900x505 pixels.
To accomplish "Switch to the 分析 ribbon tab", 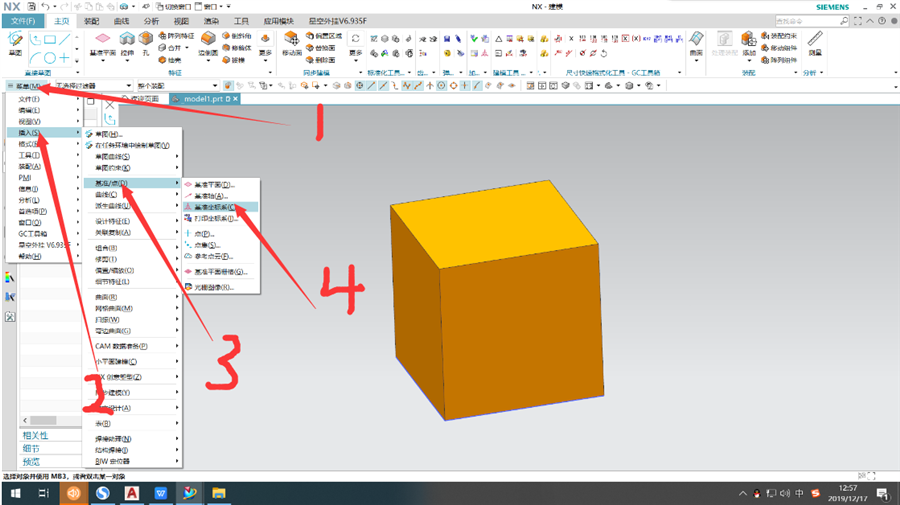I will [x=152, y=21].
